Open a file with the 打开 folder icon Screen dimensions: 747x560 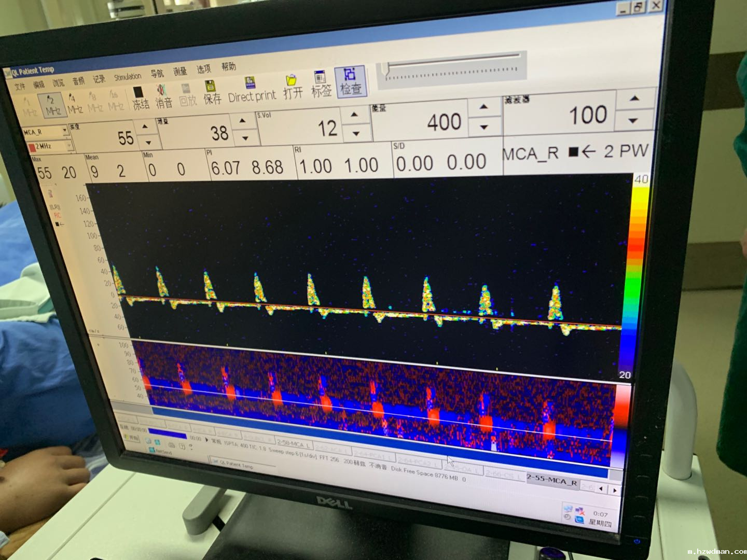pos(293,87)
